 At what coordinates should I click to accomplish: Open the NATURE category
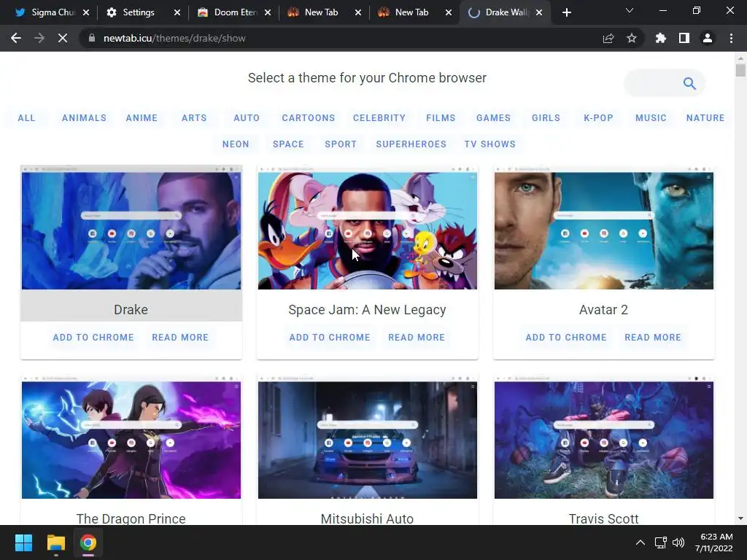(x=705, y=117)
